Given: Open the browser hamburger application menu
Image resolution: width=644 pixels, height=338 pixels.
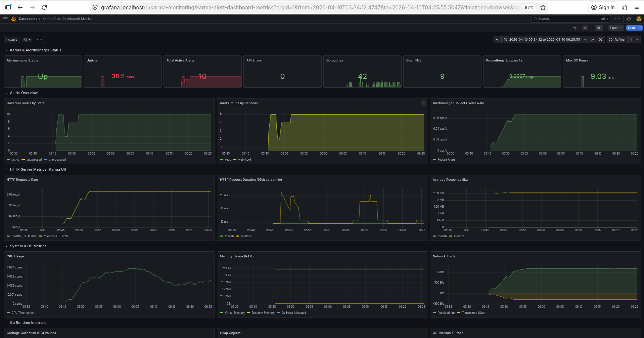Looking at the screenshot, I should (637, 7).
